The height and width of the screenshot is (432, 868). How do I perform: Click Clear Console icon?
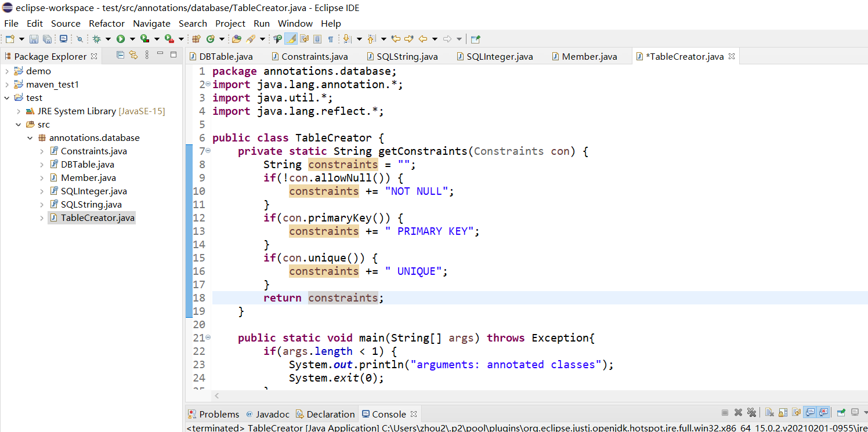coord(769,413)
